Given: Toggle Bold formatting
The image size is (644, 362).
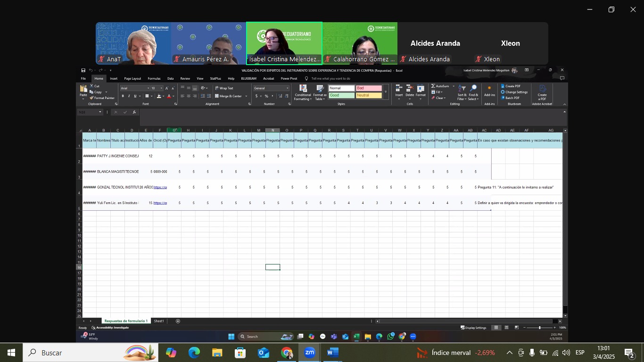Looking at the screenshot, I should click(123, 96).
